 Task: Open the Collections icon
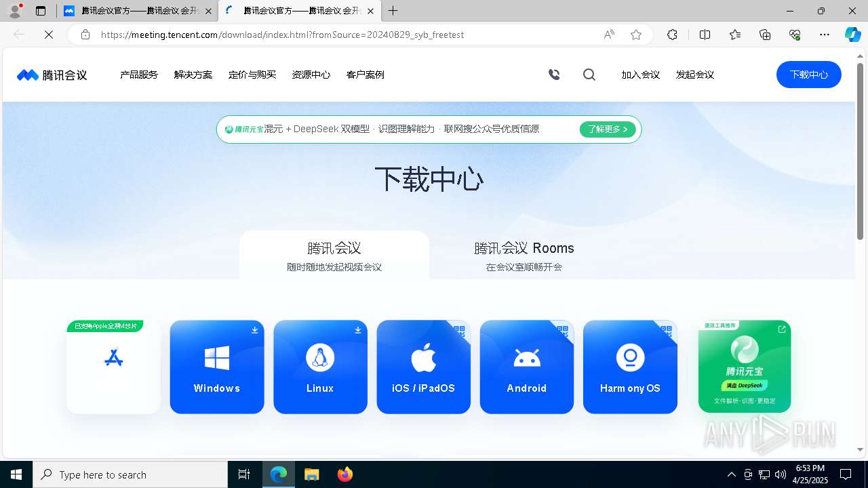[x=765, y=35]
